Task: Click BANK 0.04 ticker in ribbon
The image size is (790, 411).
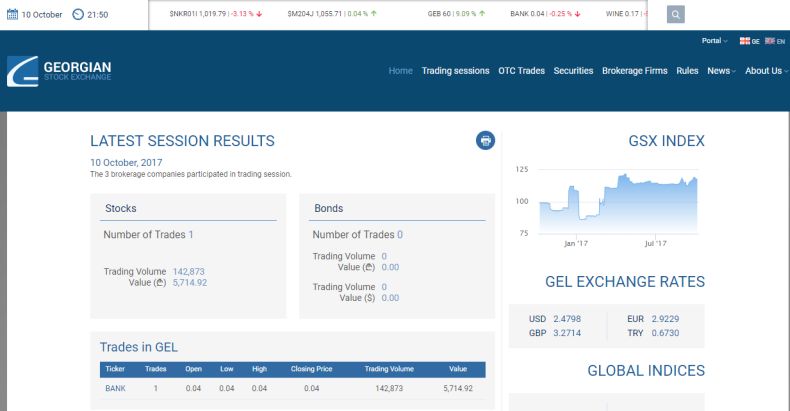Action: coord(545,14)
